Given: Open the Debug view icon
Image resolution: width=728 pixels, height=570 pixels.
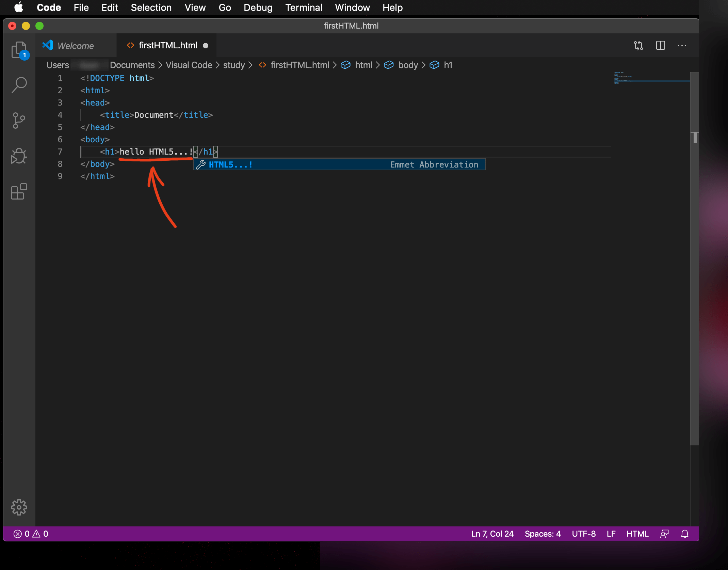Looking at the screenshot, I should (x=19, y=156).
